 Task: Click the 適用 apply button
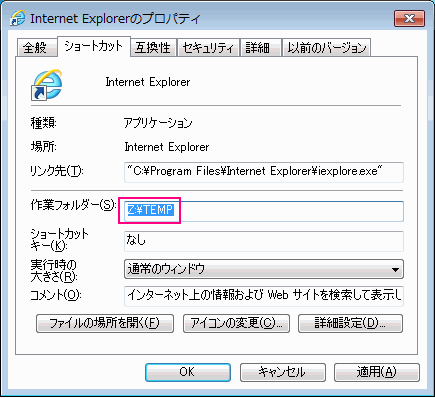[377, 372]
